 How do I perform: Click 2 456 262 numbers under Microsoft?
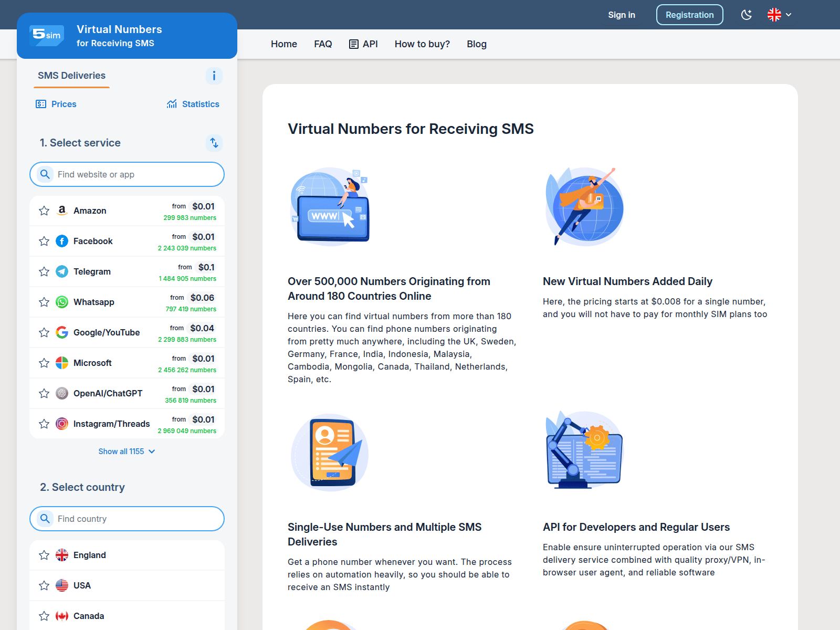(x=187, y=370)
